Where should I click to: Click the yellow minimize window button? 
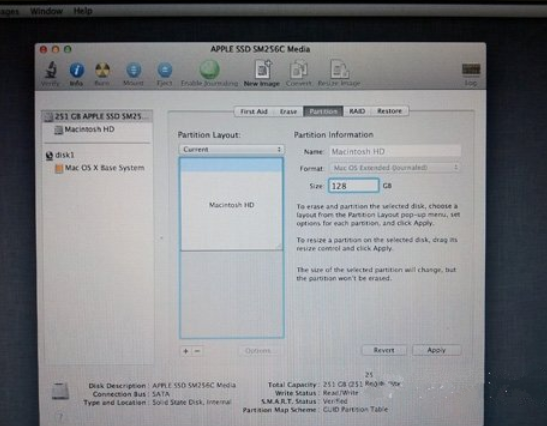point(55,50)
